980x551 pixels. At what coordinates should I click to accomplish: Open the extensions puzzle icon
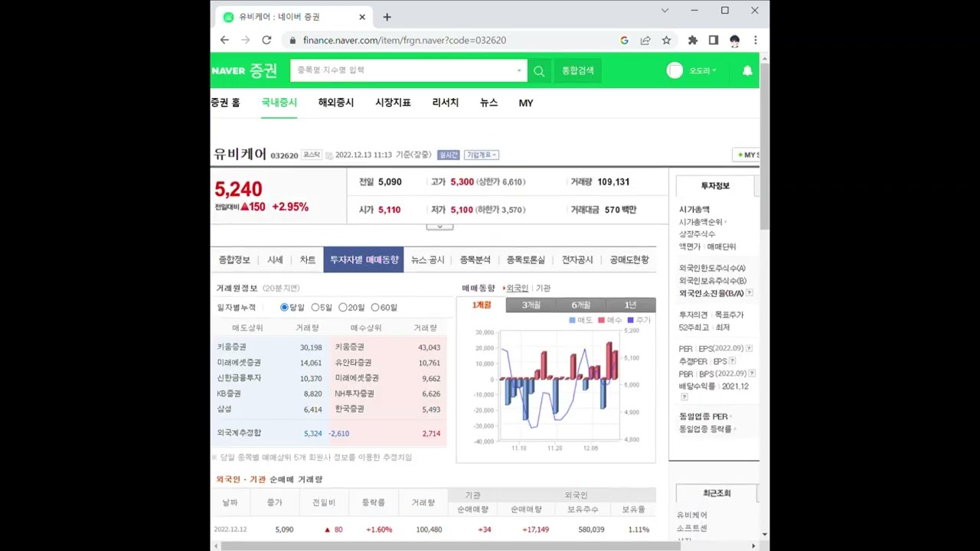[693, 40]
